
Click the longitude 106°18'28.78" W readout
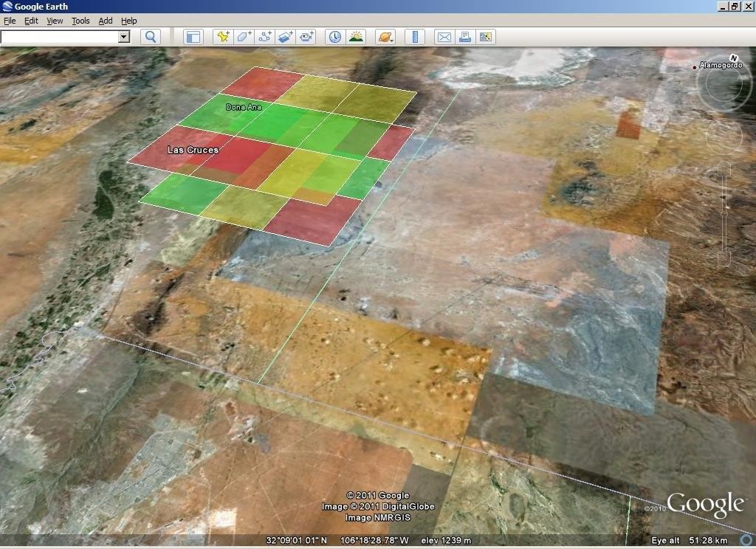pos(374,540)
